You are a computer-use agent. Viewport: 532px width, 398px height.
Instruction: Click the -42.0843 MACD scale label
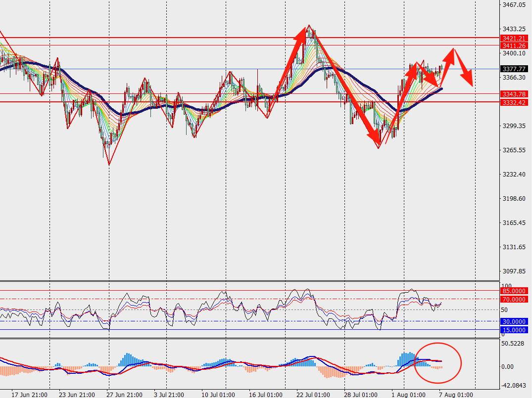coord(514,386)
